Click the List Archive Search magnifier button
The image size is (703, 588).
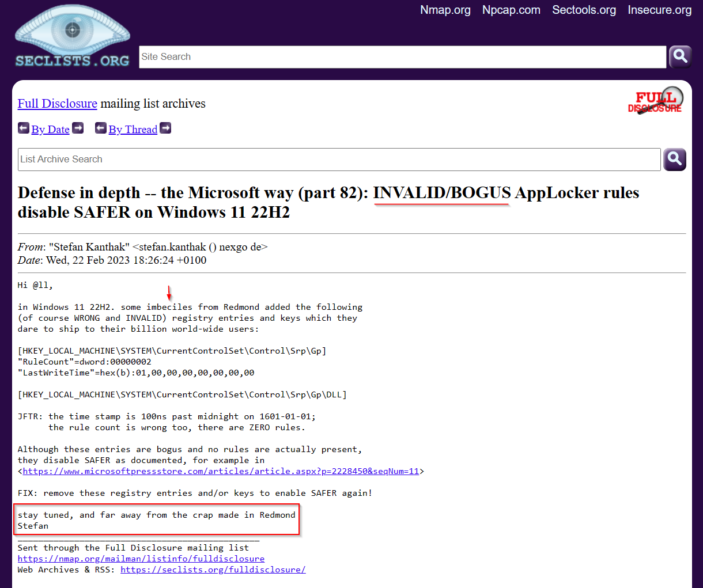click(x=674, y=159)
